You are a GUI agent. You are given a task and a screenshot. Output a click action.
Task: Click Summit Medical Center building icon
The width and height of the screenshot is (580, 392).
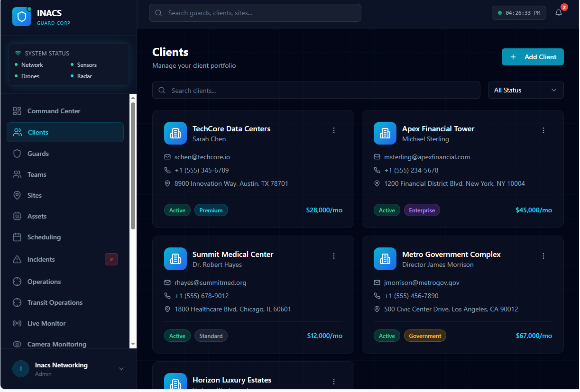pyautogui.click(x=175, y=259)
